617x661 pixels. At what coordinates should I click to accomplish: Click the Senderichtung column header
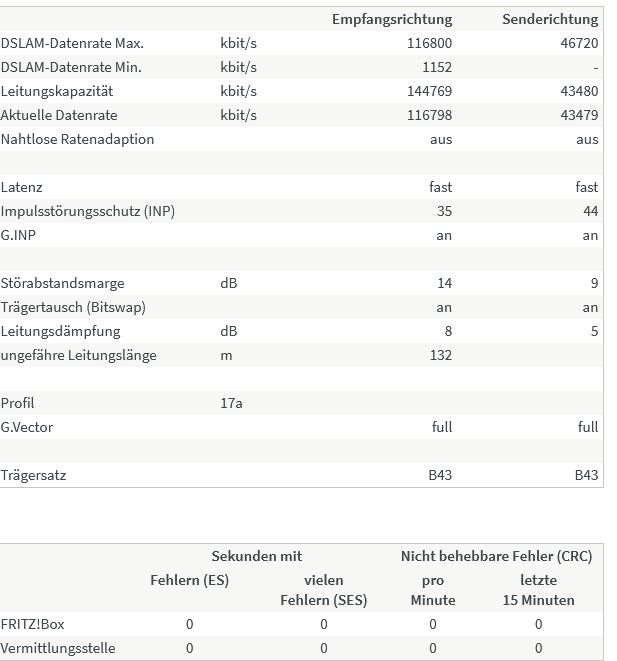tap(550, 19)
